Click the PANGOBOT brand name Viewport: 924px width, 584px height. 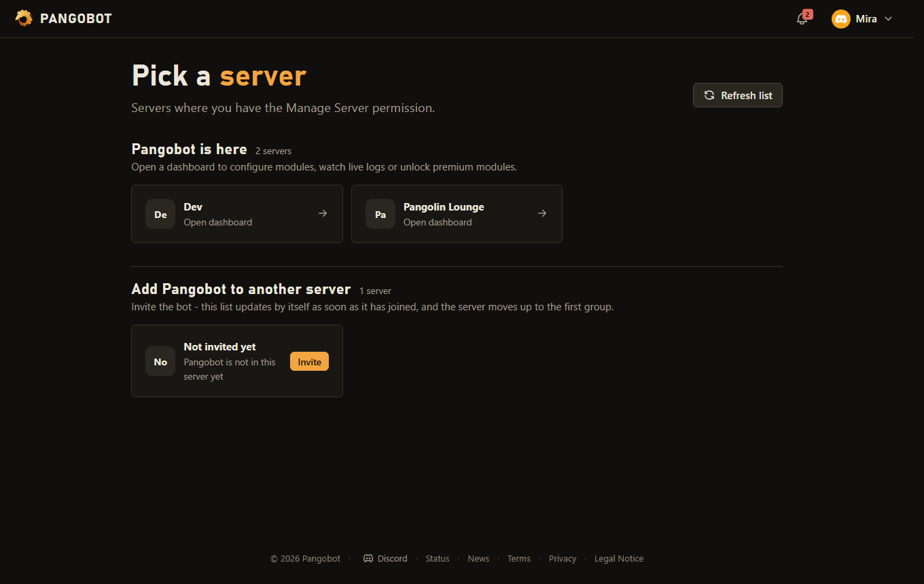coord(76,19)
